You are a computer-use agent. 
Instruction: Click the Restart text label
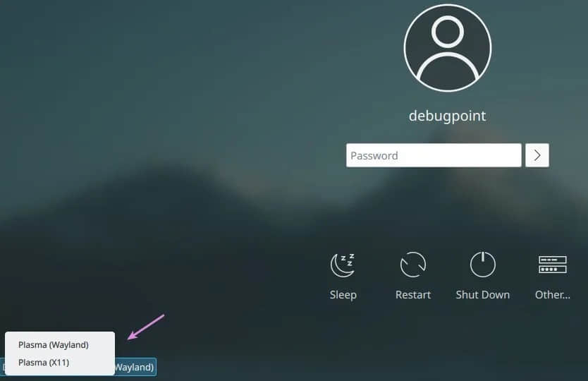point(413,295)
